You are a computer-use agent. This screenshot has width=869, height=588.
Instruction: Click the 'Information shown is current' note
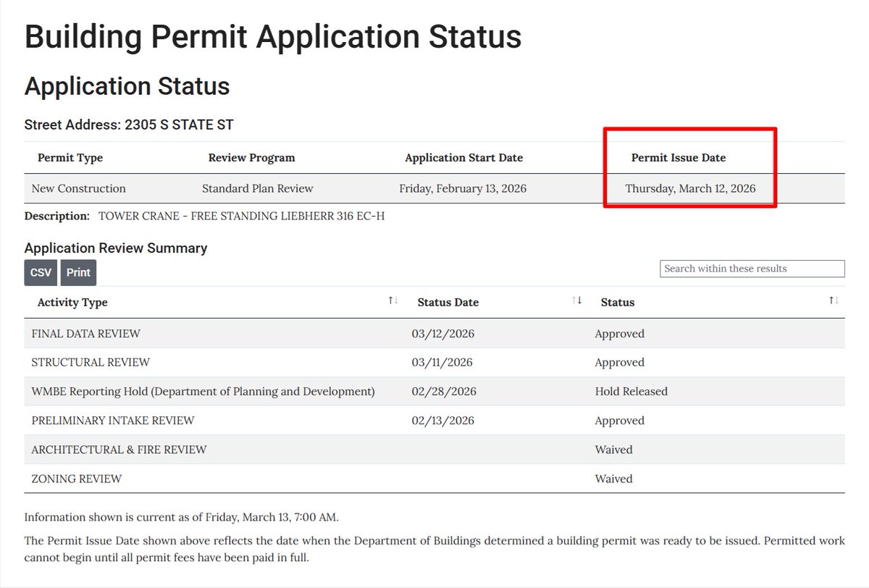(x=182, y=518)
